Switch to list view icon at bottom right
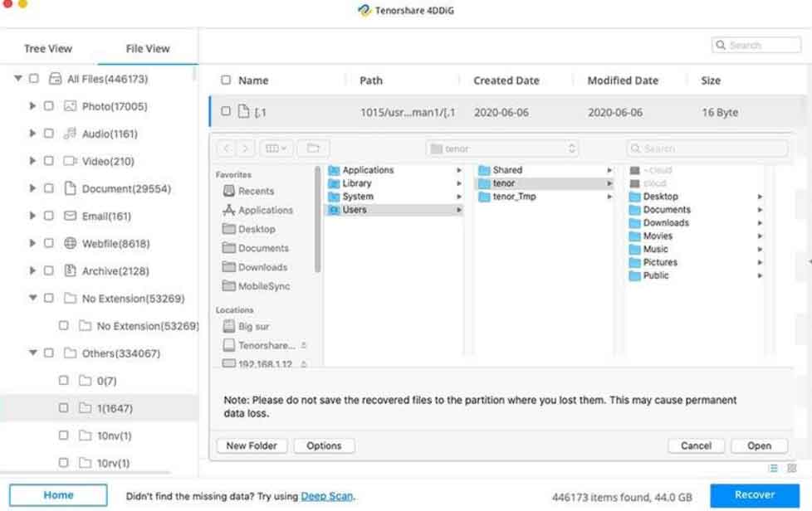The height and width of the screenshot is (511, 812). click(773, 469)
